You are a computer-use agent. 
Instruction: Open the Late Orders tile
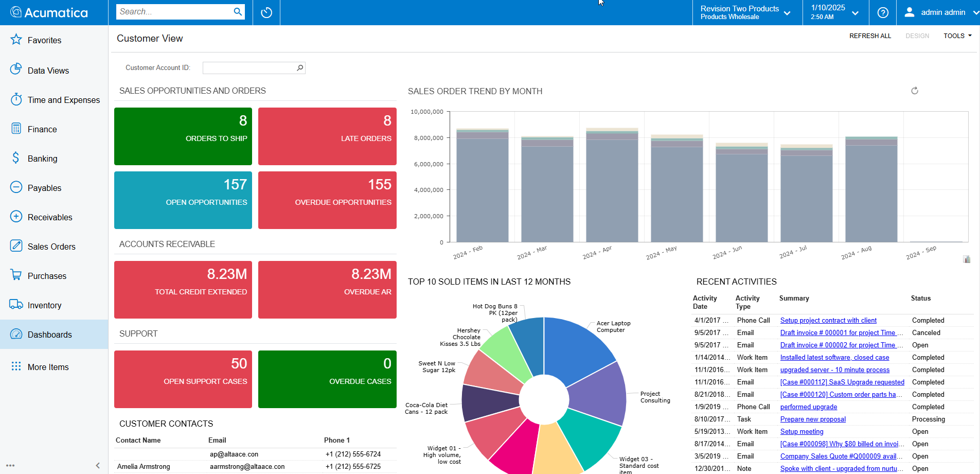click(327, 136)
